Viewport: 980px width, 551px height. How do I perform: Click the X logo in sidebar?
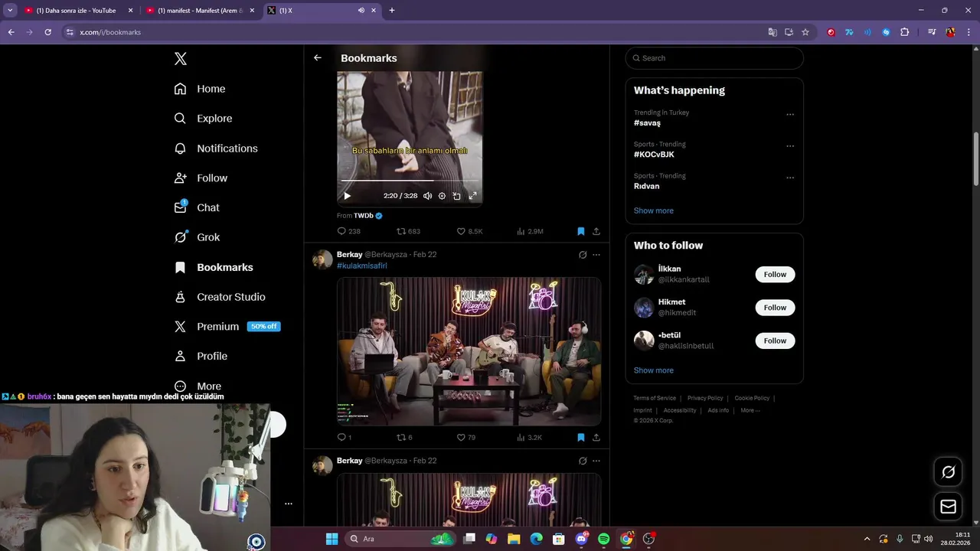(x=180, y=59)
